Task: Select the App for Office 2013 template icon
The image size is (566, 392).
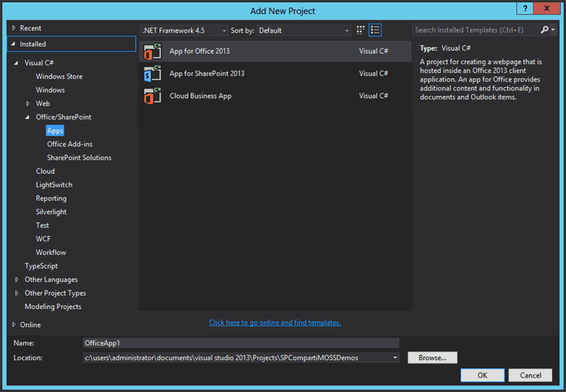Action: [x=152, y=51]
